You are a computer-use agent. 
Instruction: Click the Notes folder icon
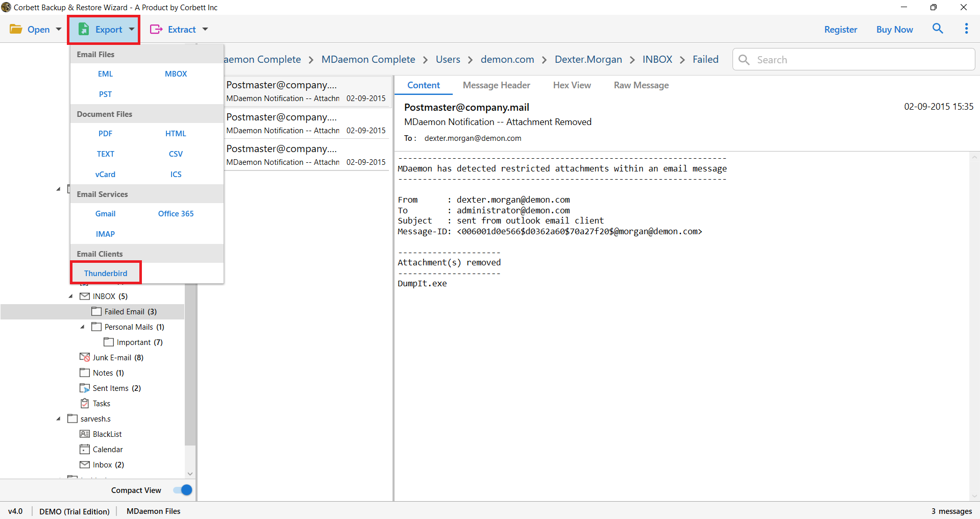[x=85, y=373]
